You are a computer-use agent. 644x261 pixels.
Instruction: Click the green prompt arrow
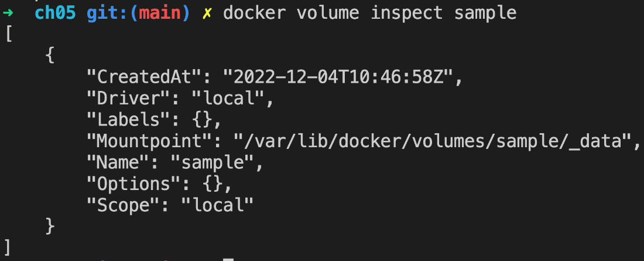pyautogui.click(x=8, y=13)
